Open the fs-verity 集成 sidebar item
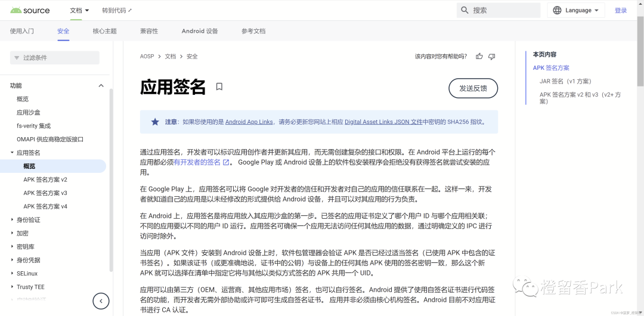Viewport: 644px width, 316px height. (x=33, y=126)
